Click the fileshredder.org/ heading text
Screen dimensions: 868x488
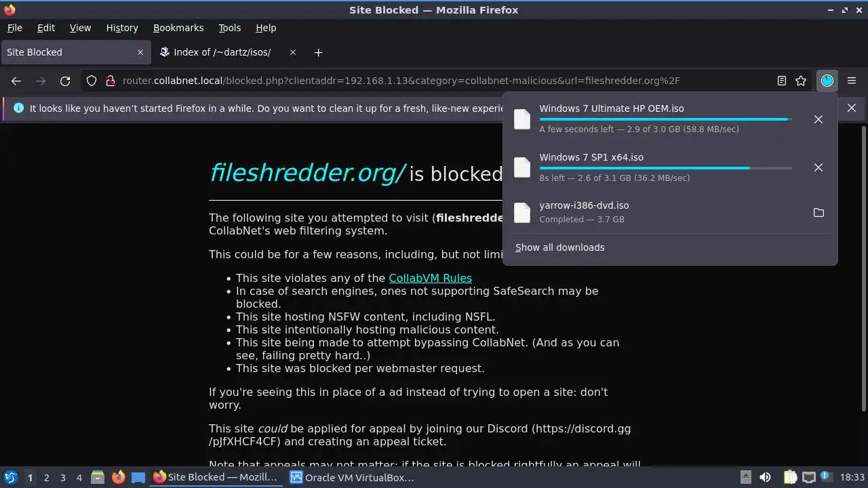click(308, 174)
